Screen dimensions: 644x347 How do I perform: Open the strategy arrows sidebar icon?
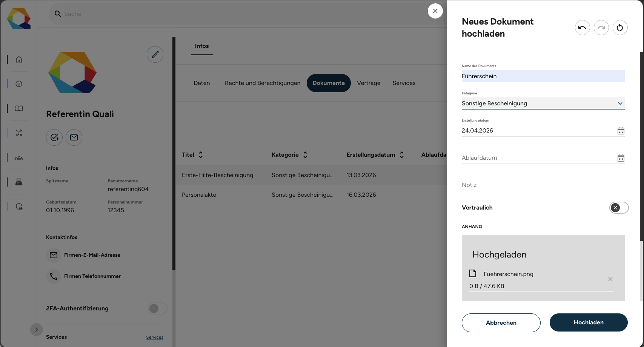click(x=19, y=133)
